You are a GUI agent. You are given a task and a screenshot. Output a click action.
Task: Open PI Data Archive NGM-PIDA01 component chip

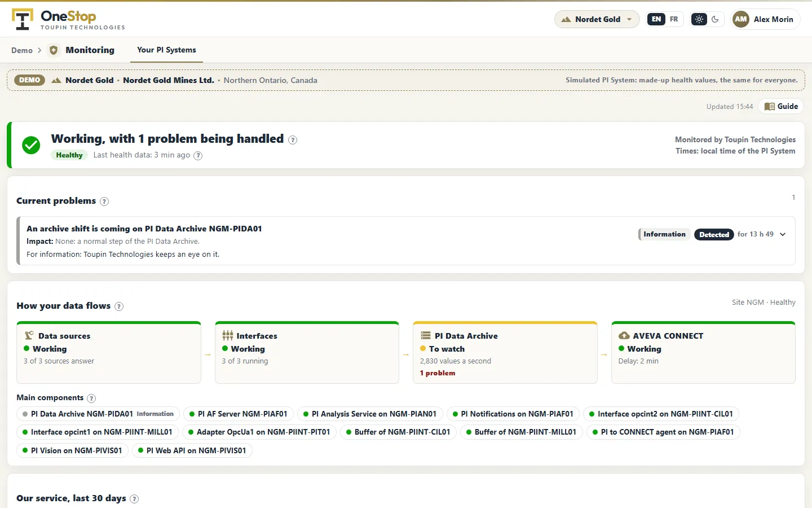[98, 414]
